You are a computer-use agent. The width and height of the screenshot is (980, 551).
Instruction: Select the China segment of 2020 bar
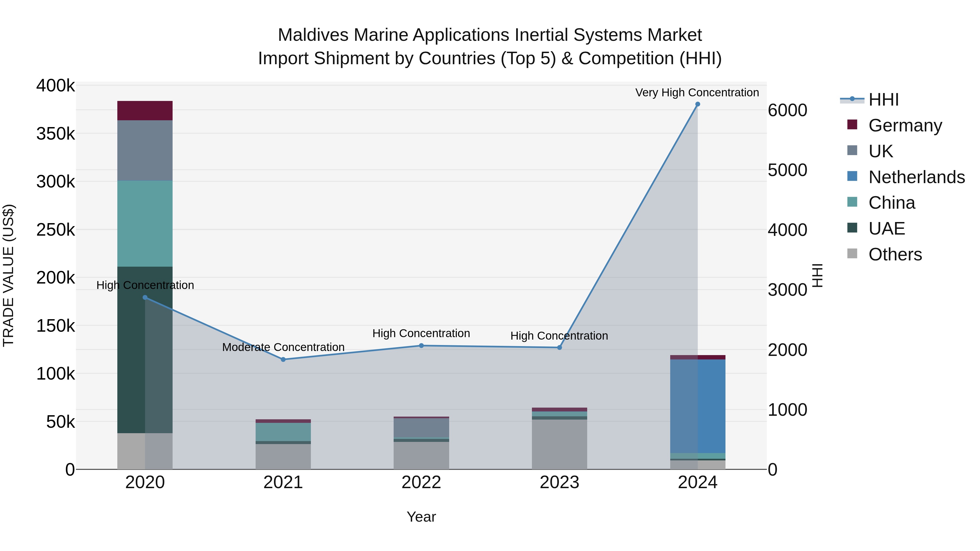tap(145, 224)
